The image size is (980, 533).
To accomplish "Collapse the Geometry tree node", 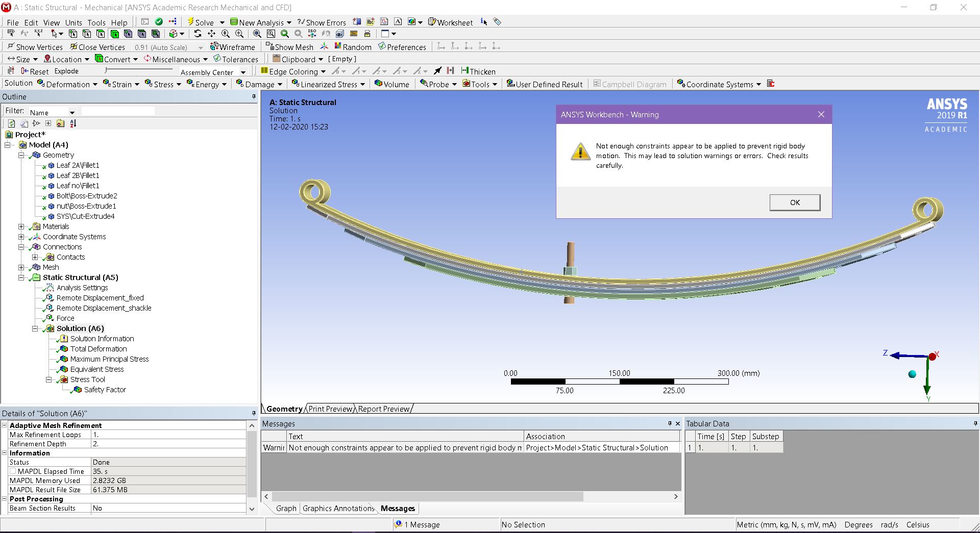I will click(21, 155).
